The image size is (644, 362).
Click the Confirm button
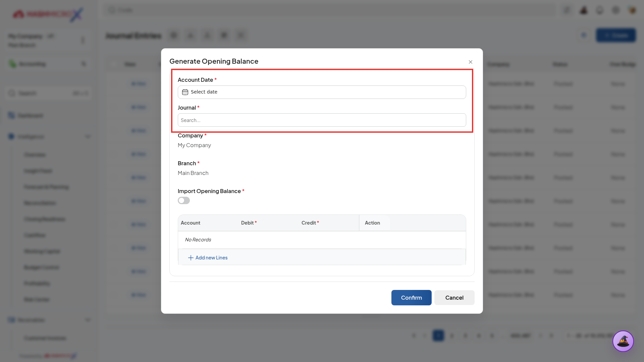pyautogui.click(x=411, y=298)
